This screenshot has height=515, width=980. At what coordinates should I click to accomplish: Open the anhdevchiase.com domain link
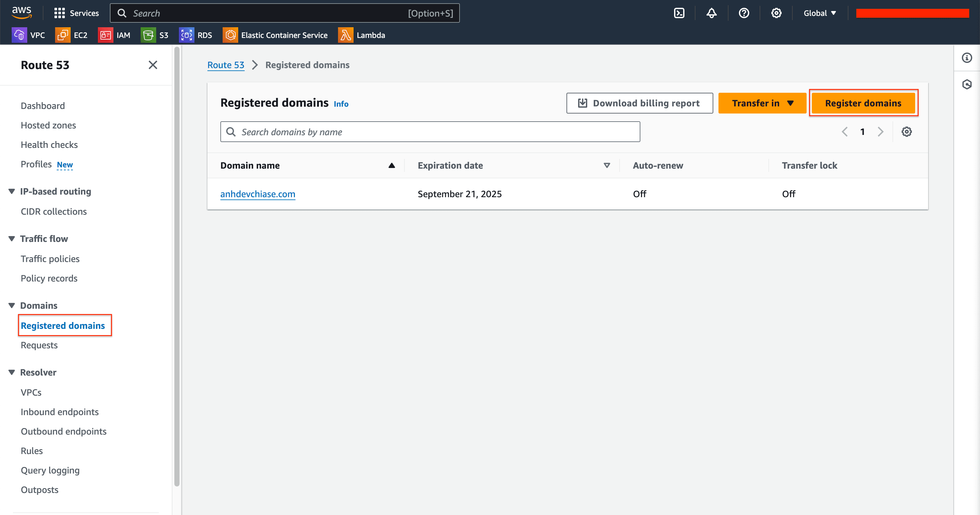pos(258,194)
